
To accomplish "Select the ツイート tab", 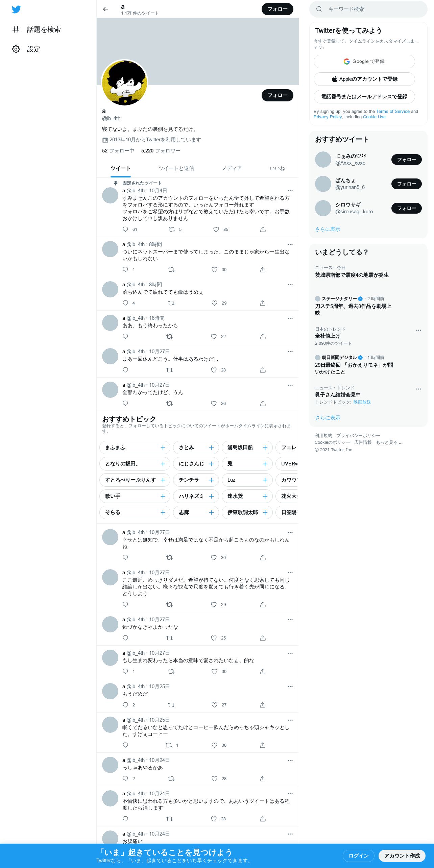I will point(120,168).
